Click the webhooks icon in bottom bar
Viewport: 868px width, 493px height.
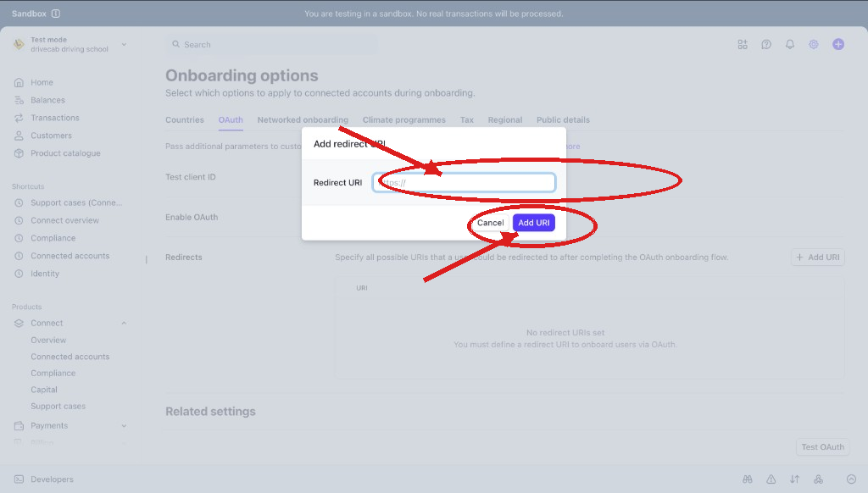click(818, 479)
